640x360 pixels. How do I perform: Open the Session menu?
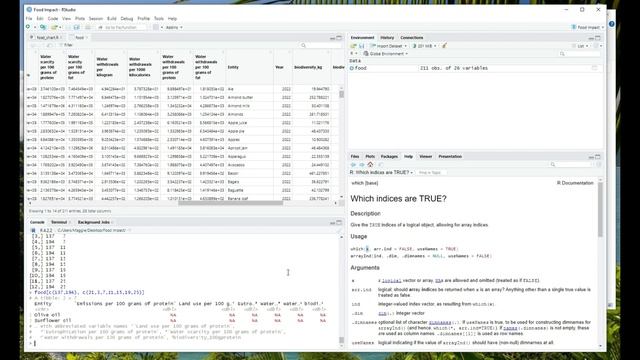(x=96, y=19)
